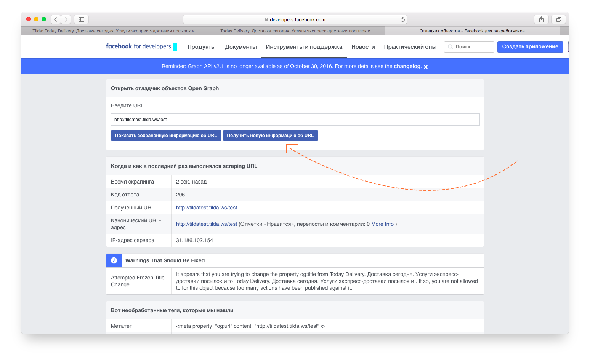This screenshot has height=364, width=590.
Task: Open Инструменты и поддержка menu
Action: click(304, 47)
